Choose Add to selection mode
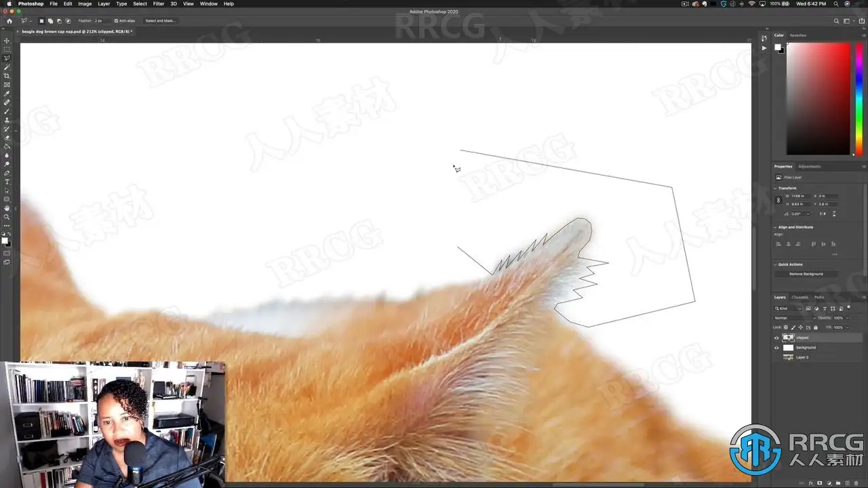Image resolution: width=868 pixels, height=488 pixels. [50, 21]
